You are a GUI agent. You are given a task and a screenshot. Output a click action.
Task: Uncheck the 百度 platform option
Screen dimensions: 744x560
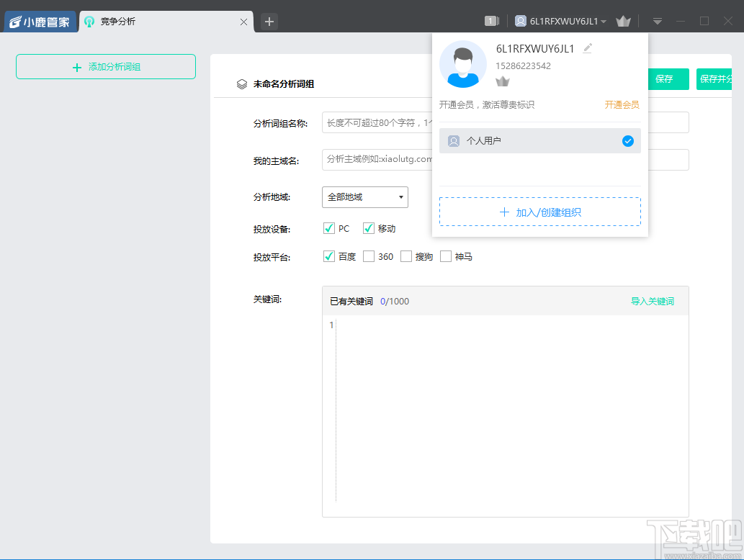click(x=329, y=256)
